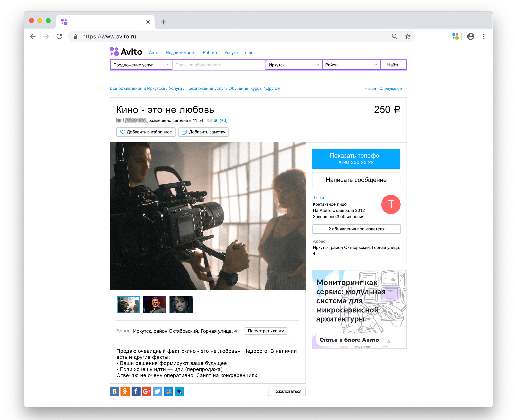This screenshot has height=420, width=515.
Task: Share listing via Odnoklassniki icon
Action: (125, 391)
